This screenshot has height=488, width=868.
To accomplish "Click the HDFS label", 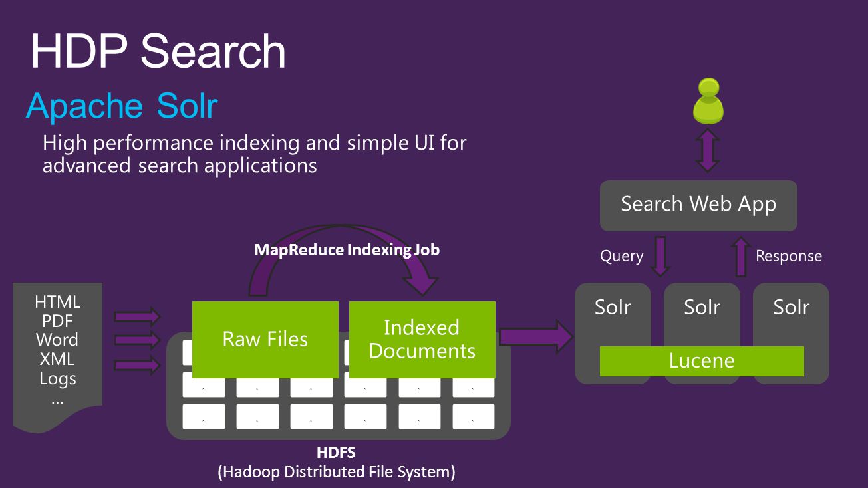I will tap(337, 453).
